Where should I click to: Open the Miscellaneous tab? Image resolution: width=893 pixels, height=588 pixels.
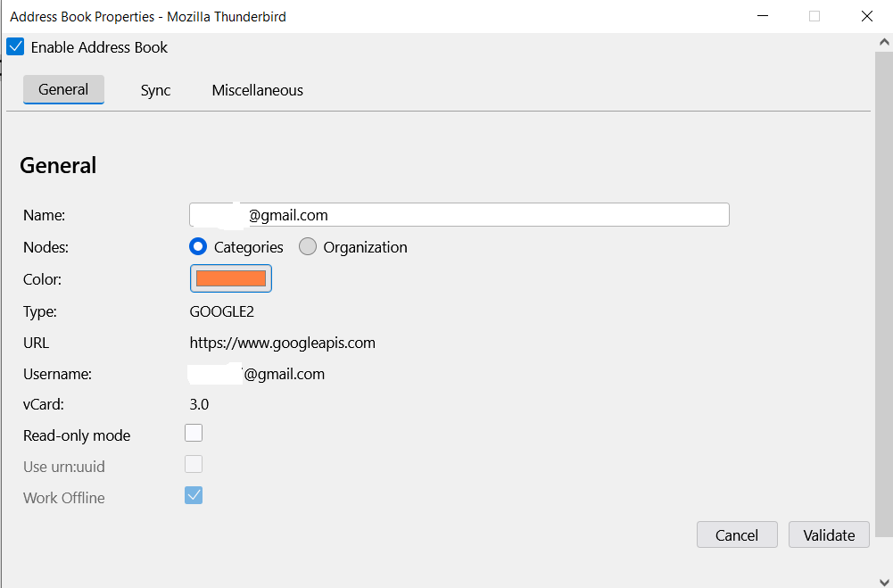[258, 90]
